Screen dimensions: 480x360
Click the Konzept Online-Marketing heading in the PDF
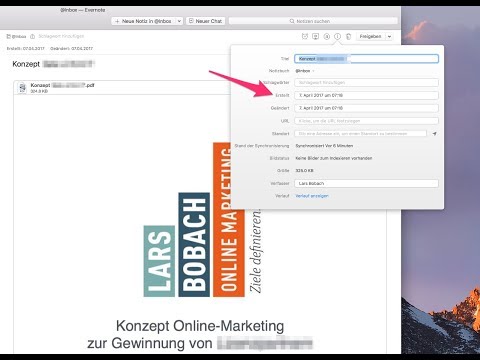click(200, 326)
